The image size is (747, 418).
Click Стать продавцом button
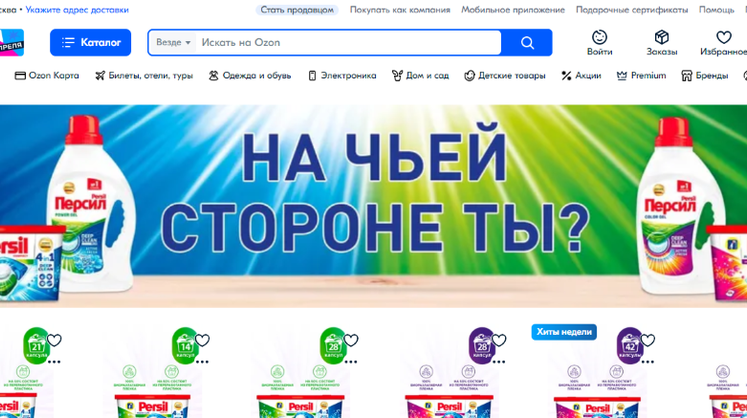[x=297, y=10]
